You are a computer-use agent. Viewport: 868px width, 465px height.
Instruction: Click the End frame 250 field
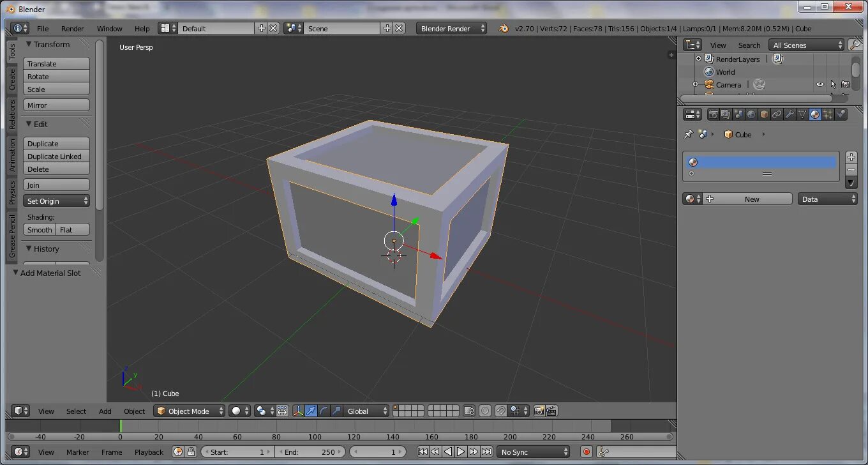click(310, 452)
